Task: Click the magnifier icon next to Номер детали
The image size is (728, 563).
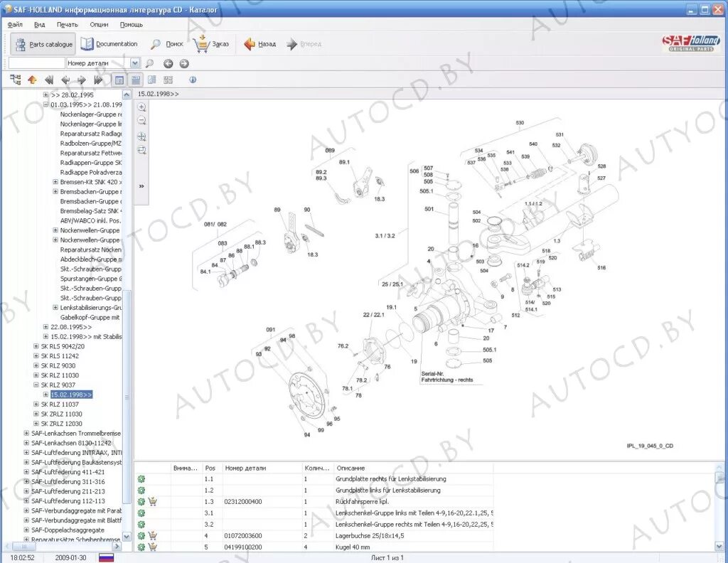Action: click(149, 63)
